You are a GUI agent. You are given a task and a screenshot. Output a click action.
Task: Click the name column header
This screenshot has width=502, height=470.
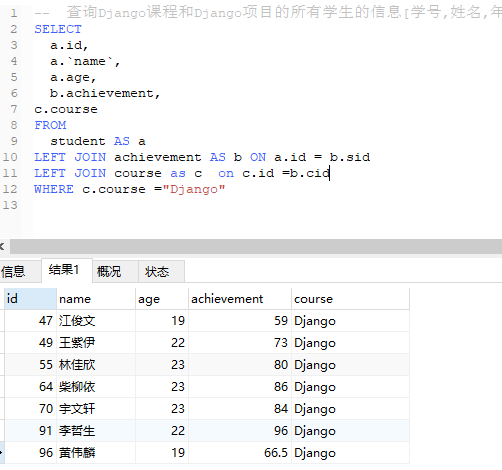point(96,299)
